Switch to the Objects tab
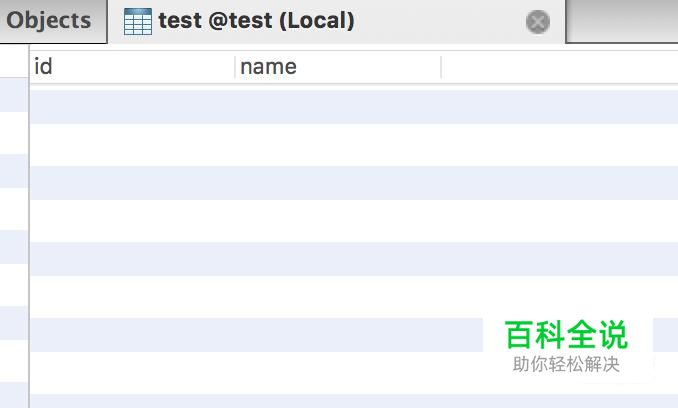 (48, 21)
